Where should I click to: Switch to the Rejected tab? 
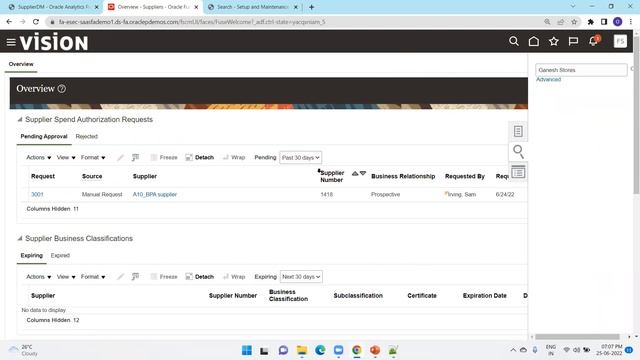click(87, 136)
